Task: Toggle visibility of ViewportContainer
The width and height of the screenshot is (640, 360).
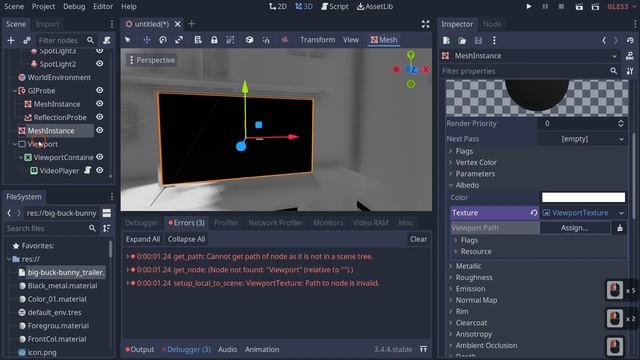Action: click(x=99, y=157)
